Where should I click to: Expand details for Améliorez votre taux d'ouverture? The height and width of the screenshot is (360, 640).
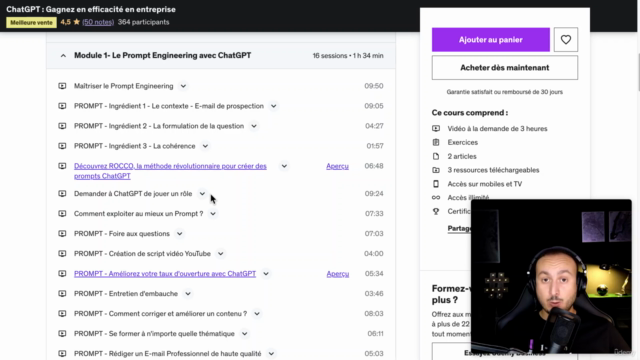point(266,273)
